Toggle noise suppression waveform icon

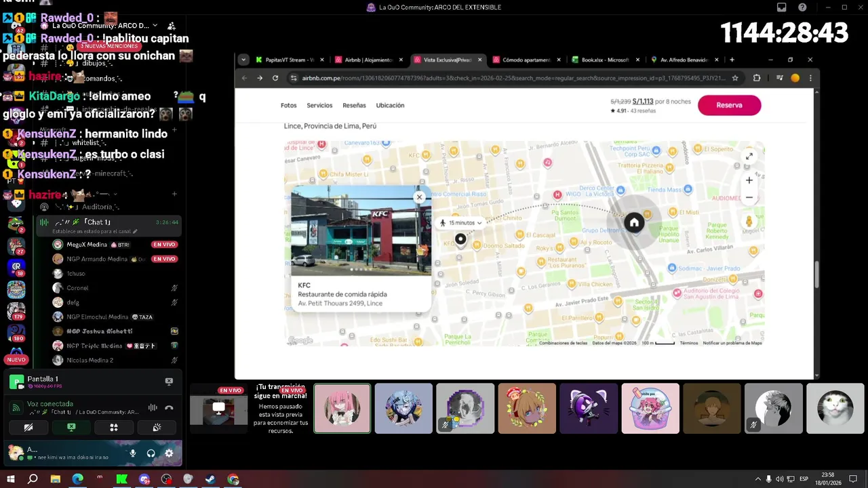coord(153,407)
